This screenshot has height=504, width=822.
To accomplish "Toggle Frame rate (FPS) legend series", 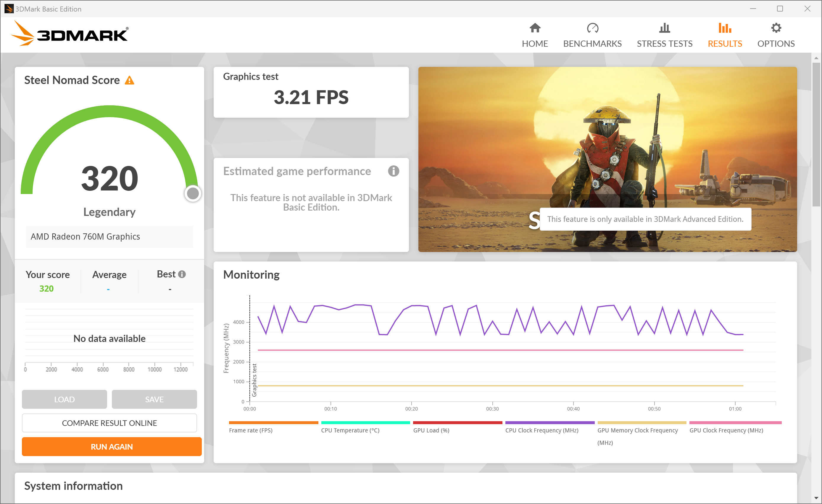I will tap(273, 427).
